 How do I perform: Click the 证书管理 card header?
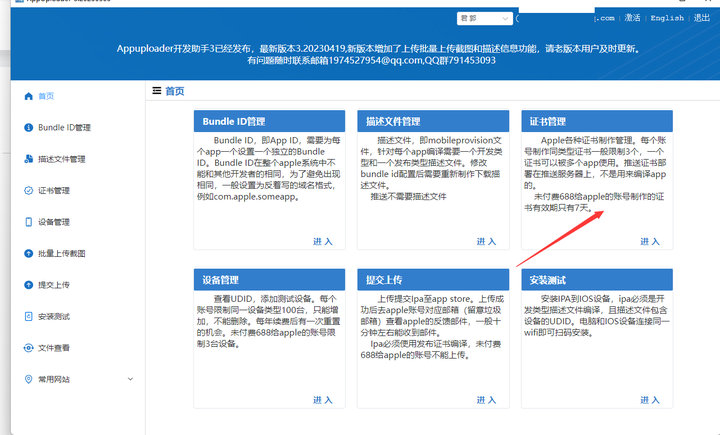click(x=597, y=121)
